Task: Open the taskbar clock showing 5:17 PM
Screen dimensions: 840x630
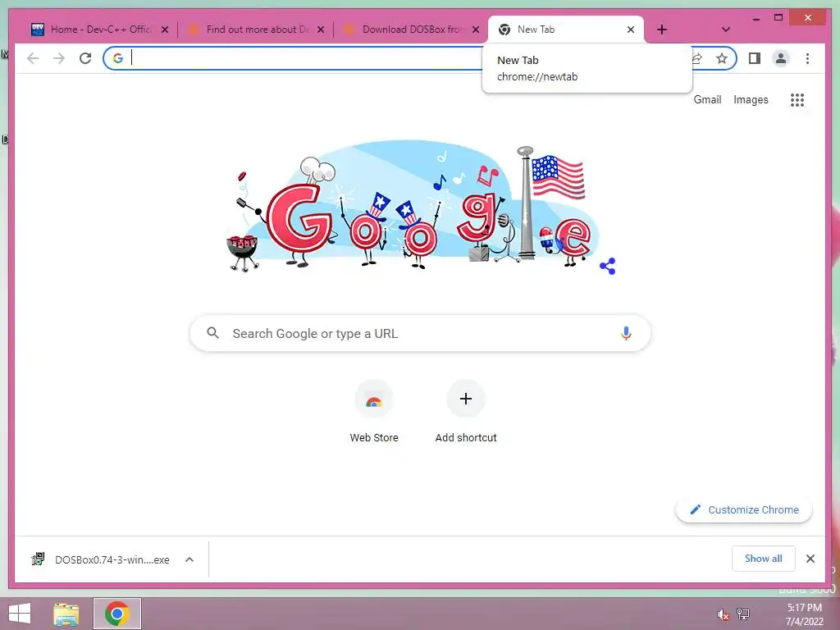Action: click(804, 614)
